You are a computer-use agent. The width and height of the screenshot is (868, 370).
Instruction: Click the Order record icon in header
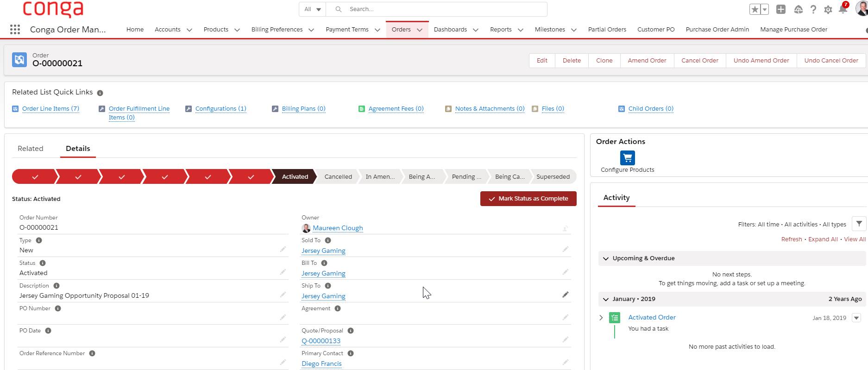(x=19, y=60)
